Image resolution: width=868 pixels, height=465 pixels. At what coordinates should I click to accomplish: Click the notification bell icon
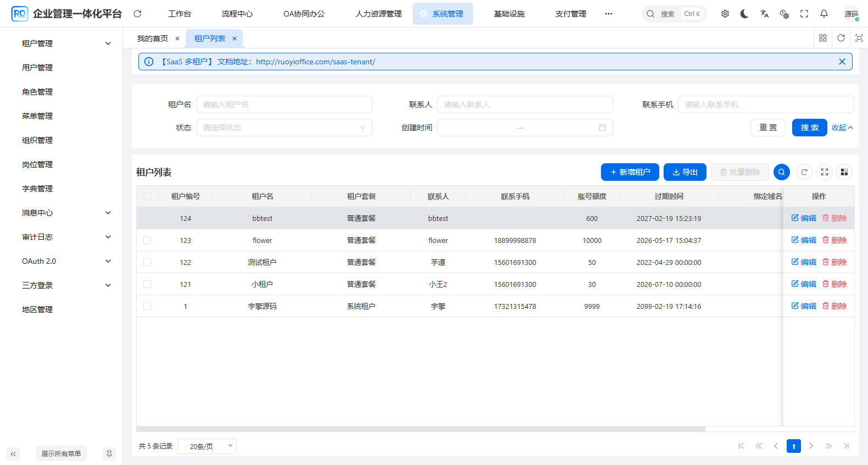pyautogui.click(x=824, y=14)
